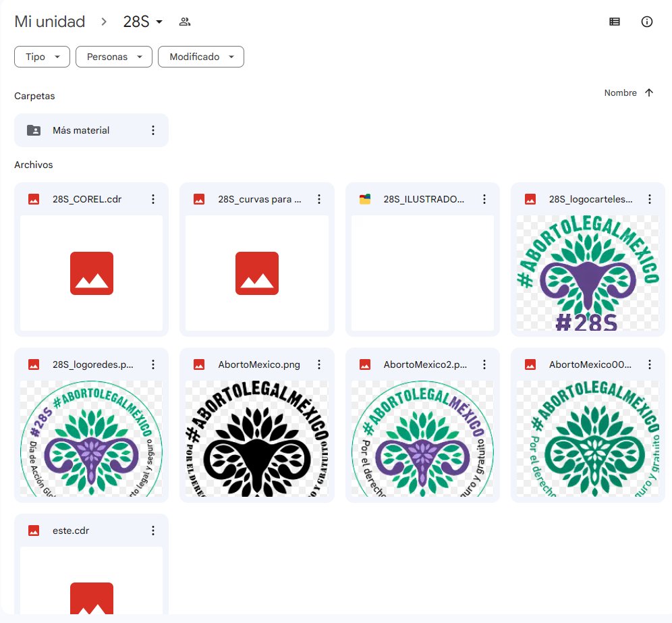Screen dimensions: 672x623
Task: Click the image icon of AbortoMexico2
Action: click(x=365, y=364)
